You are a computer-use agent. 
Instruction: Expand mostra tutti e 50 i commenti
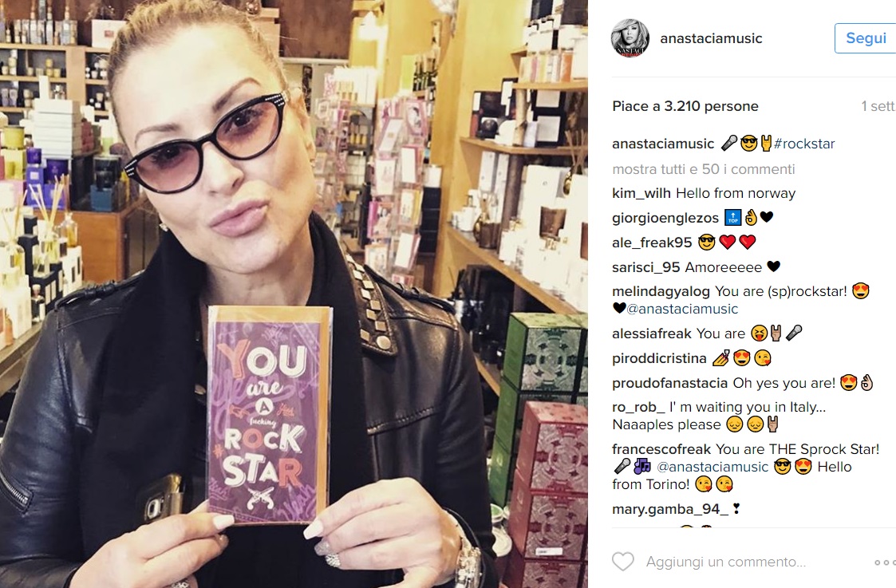704,169
